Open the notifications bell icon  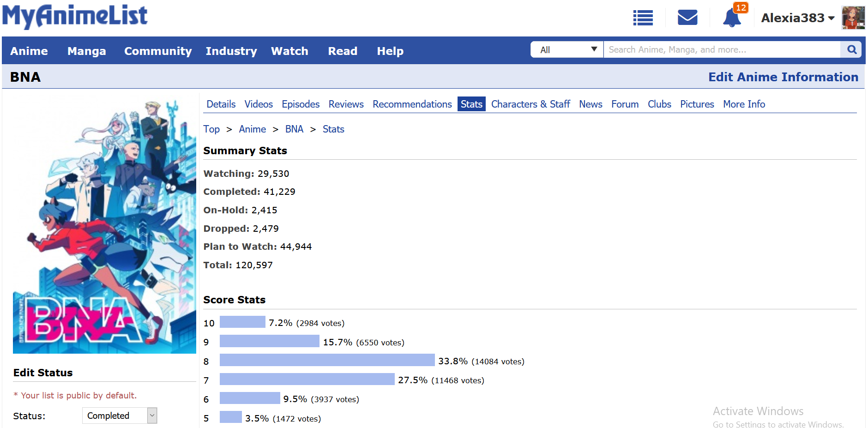pos(732,18)
